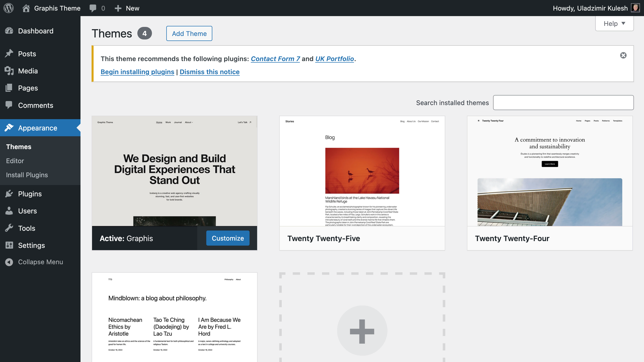Dismiss the plugin notice with X icon
The image size is (644, 362).
pos(623,55)
